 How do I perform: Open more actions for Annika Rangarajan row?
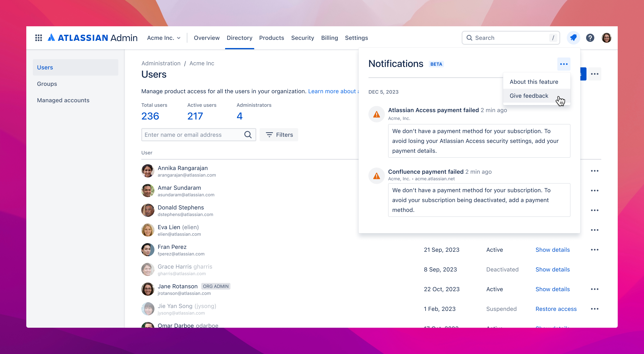coord(595,171)
